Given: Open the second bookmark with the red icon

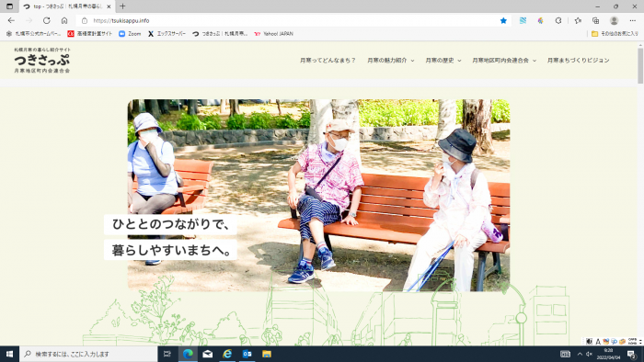Looking at the screenshot, I should pos(89,34).
